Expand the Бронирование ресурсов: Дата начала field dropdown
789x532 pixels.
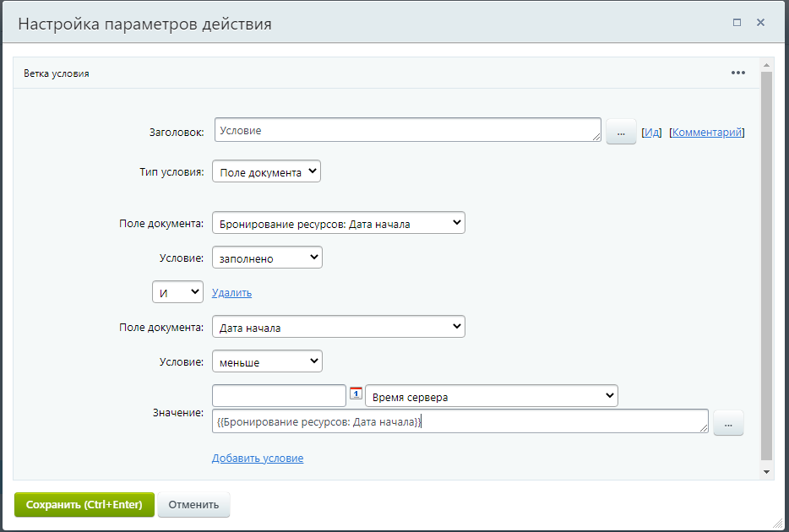339,223
